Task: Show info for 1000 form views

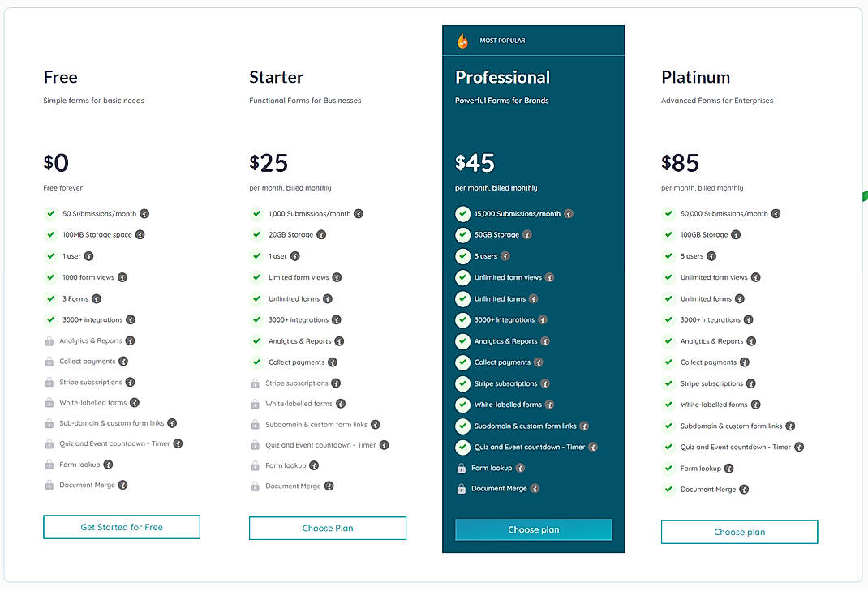Action: point(122,277)
